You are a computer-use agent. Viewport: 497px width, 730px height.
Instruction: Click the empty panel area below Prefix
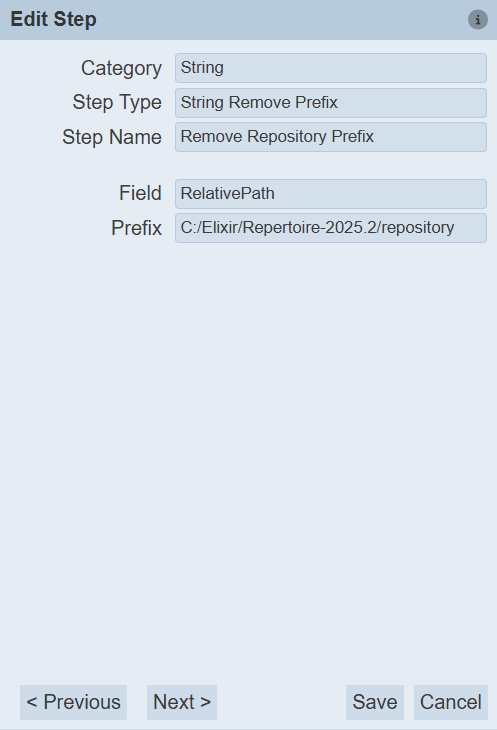(248, 461)
